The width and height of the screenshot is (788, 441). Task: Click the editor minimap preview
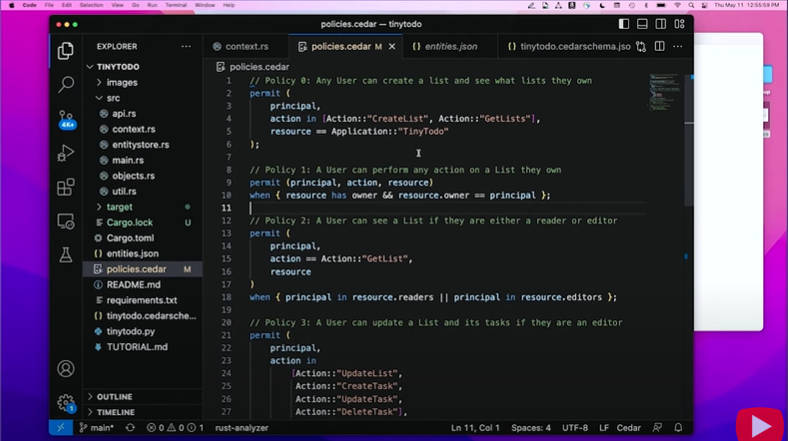[665, 92]
